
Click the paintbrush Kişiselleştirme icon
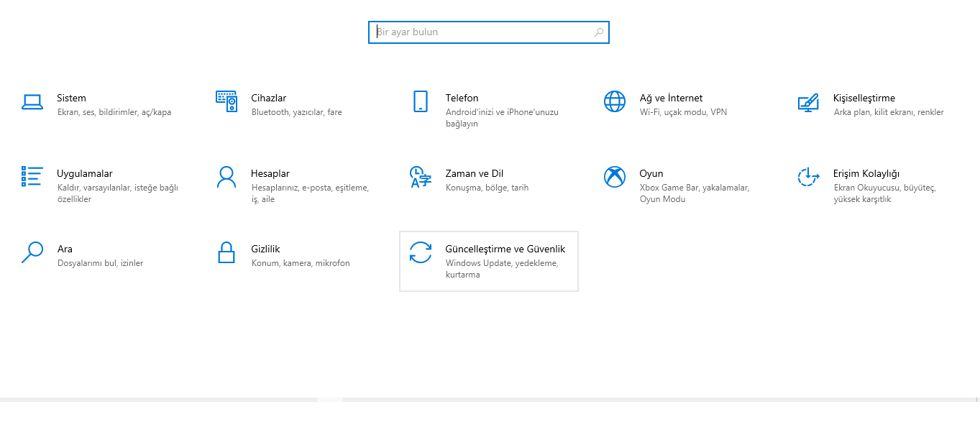click(x=808, y=102)
